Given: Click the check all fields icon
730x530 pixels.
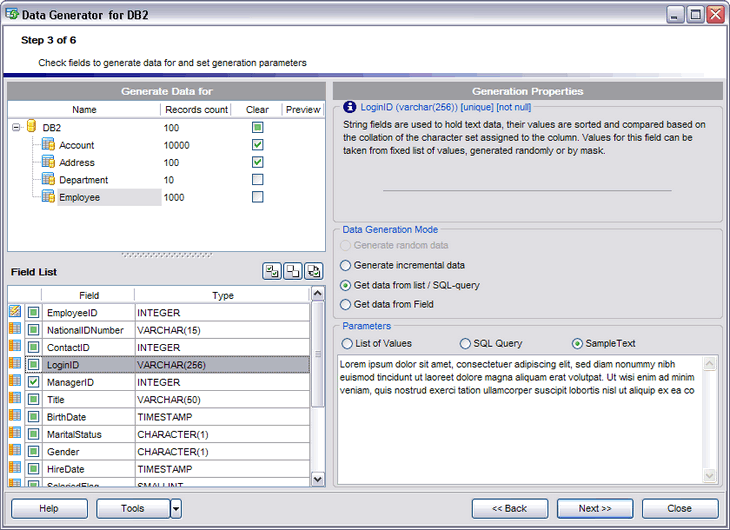Looking at the screenshot, I should click(x=271, y=271).
